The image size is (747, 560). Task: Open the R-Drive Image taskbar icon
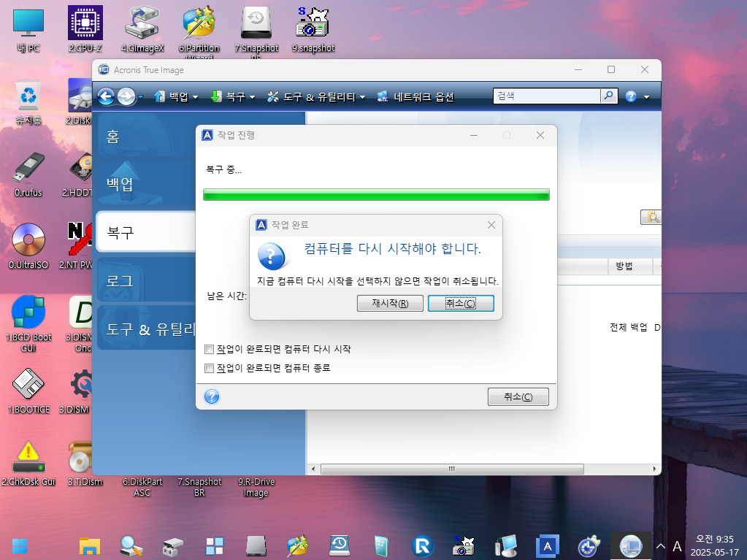tap(422, 546)
